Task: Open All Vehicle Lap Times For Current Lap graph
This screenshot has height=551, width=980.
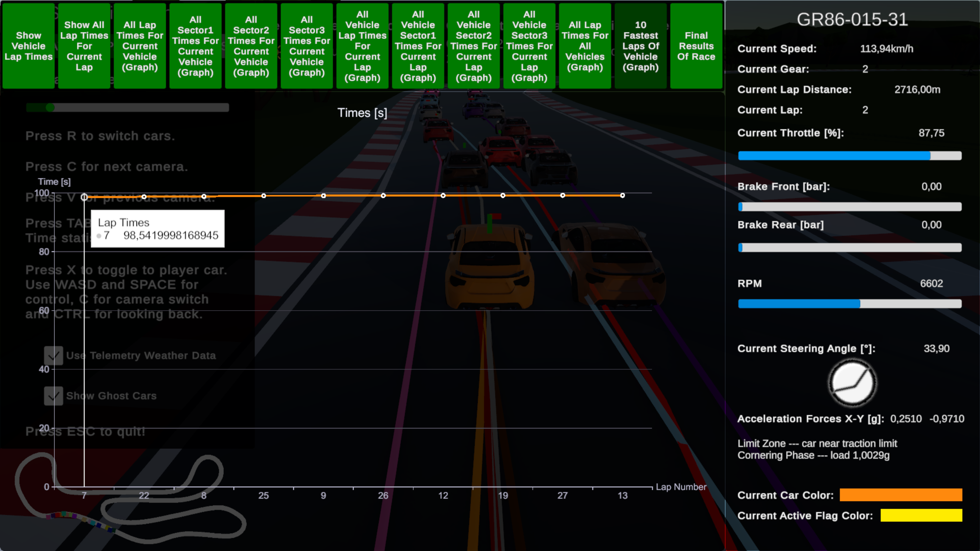Action: (362, 46)
